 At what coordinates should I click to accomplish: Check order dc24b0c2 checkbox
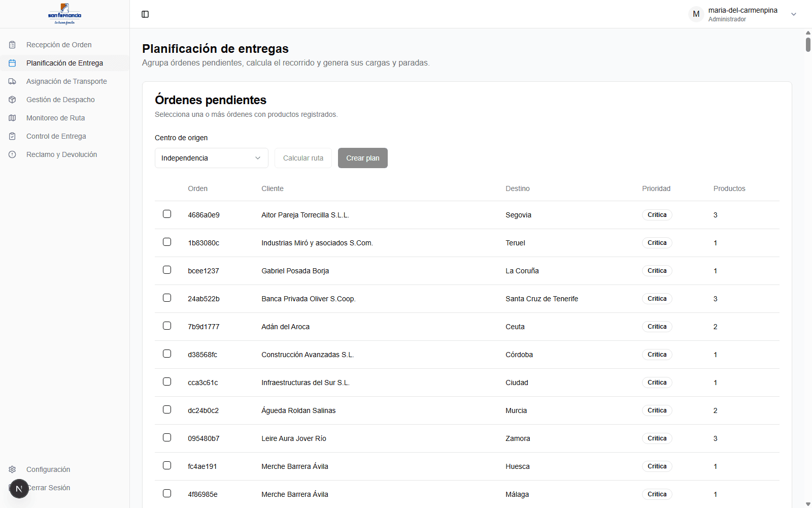167,409
